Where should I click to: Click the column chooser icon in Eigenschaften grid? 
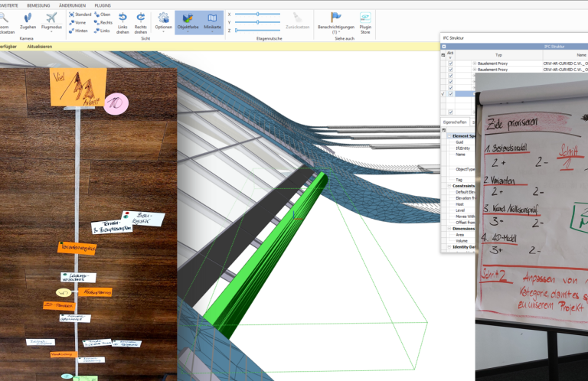[x=444, y=130]
